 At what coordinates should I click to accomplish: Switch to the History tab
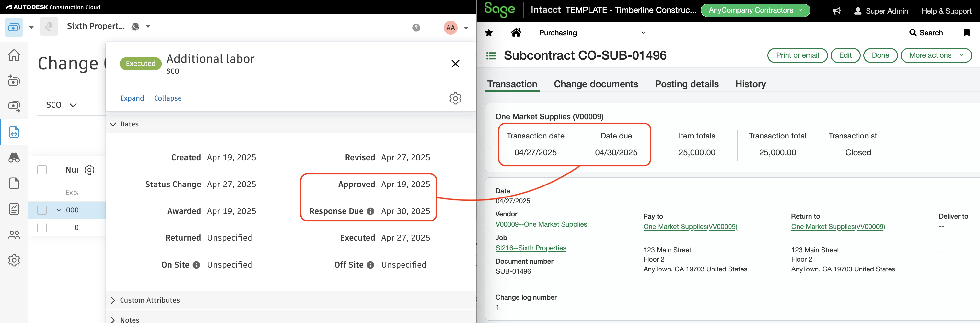pos(750,84)
